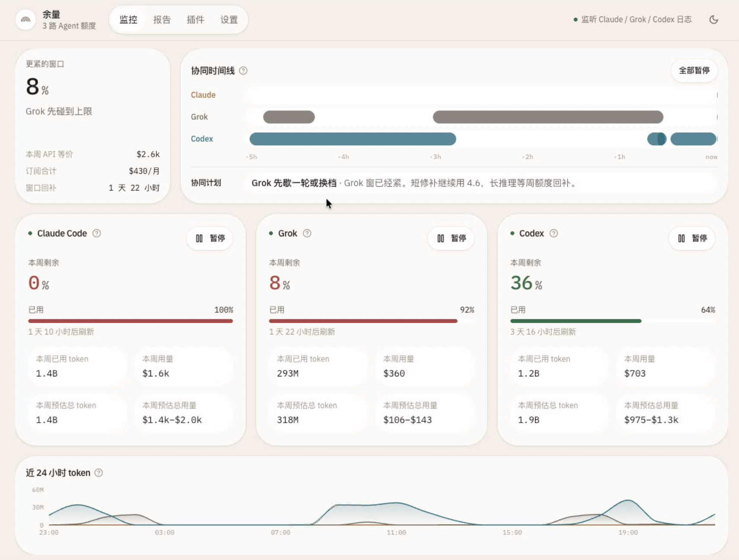Click the -3h timeline axis label
This screenshot has height=560, width=739.
[435, 157]
